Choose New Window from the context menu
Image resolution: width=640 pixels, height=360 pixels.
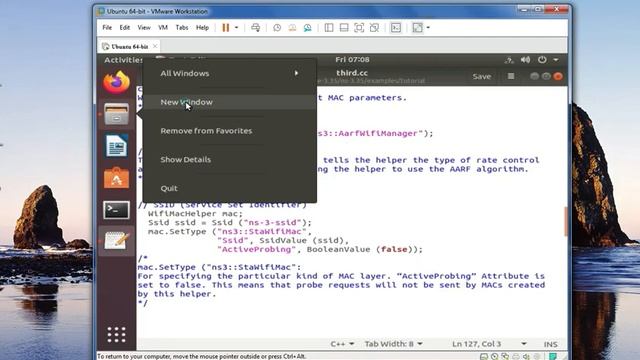tap(230, 102)
